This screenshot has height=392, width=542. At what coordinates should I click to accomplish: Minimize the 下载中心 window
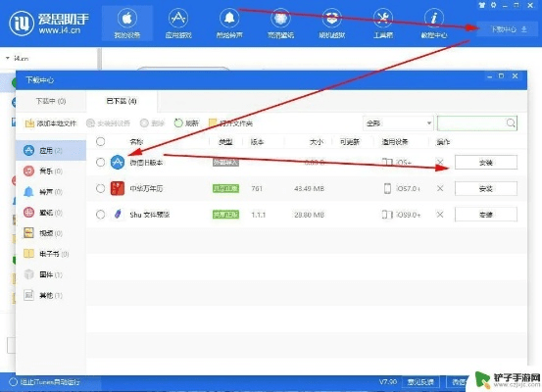point(489,76)
